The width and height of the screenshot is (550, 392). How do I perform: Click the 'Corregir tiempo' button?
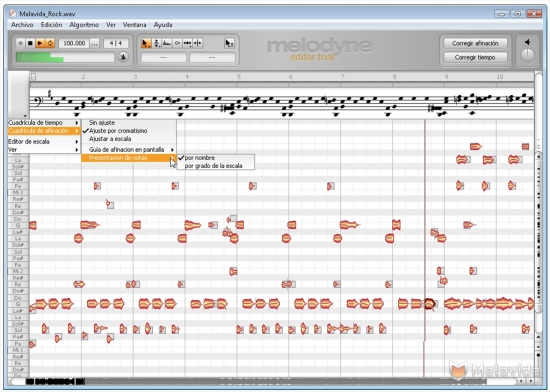tap(475, 57)
